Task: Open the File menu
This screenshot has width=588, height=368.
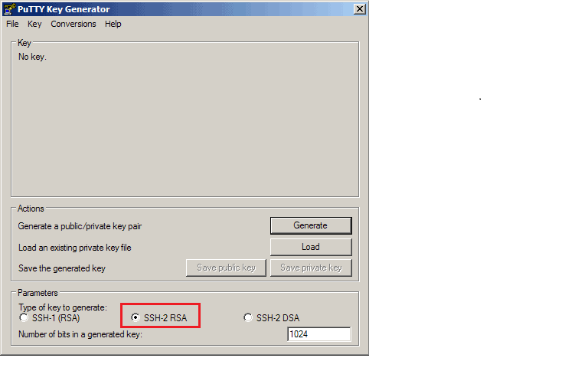Action: pos(12,24)
